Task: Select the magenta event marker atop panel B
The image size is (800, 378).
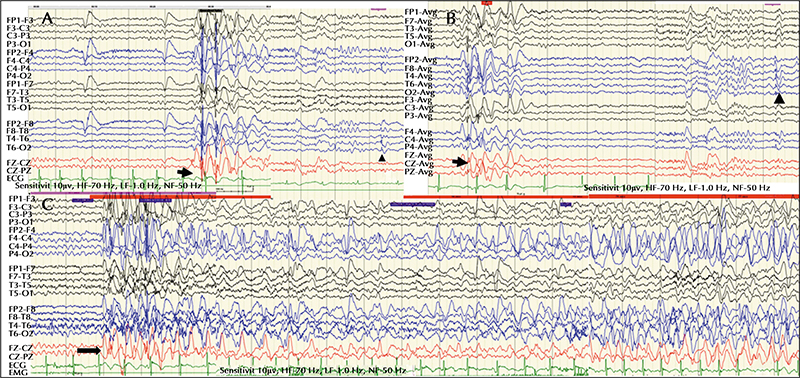Action: point(773,4)
